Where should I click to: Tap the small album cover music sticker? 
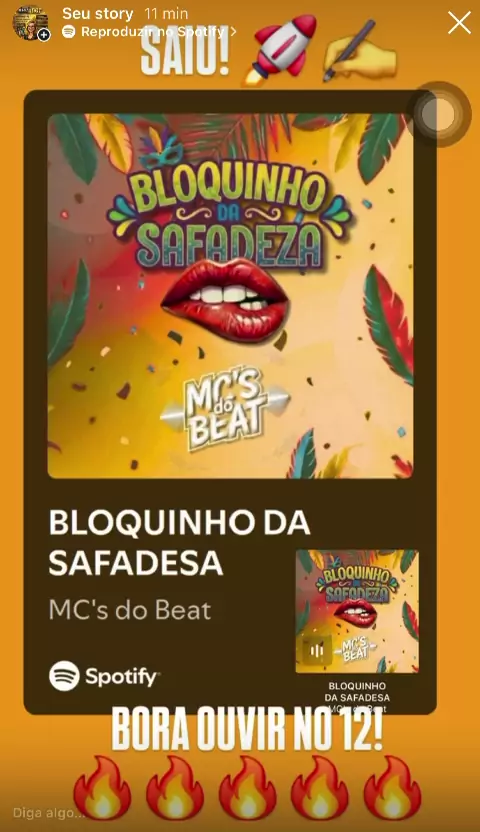tap(357, 611)
